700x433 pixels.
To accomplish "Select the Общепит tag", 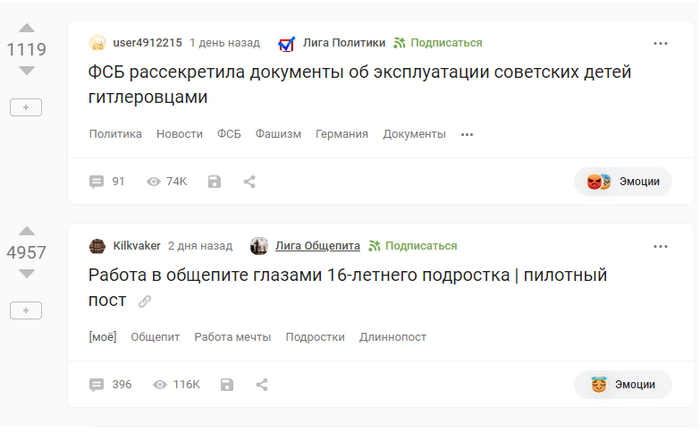I will 155,337.
